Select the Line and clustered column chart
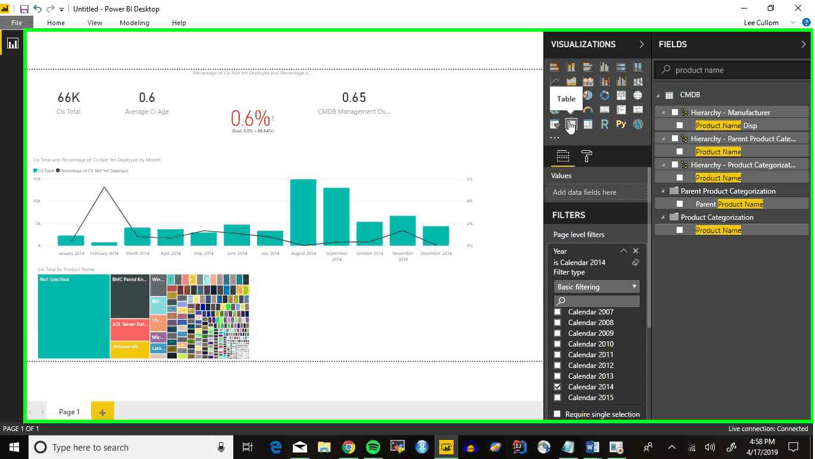The width and height of the screenshot is (815, 459). tap(621, 81)
